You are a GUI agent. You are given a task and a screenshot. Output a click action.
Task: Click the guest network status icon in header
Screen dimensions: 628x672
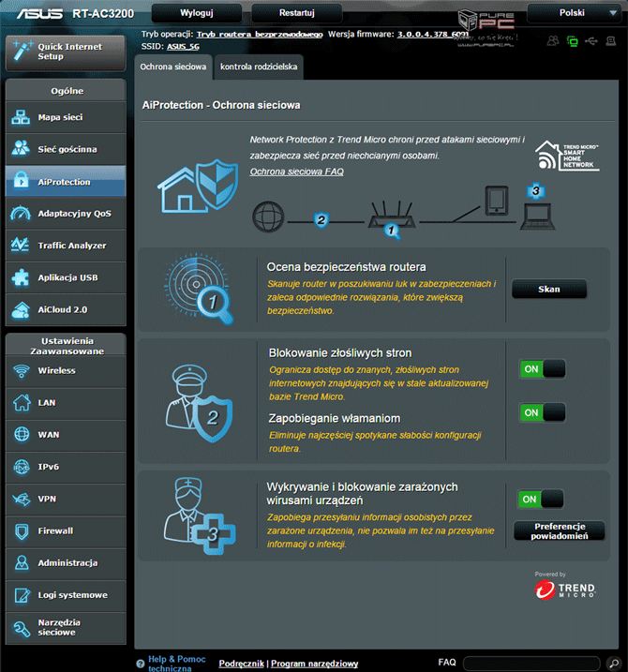[553, 41]
